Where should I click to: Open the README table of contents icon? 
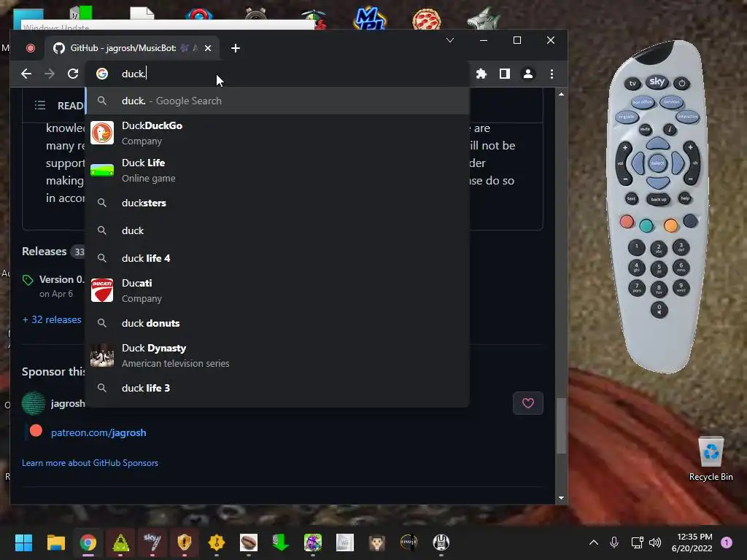coord(40,105)
